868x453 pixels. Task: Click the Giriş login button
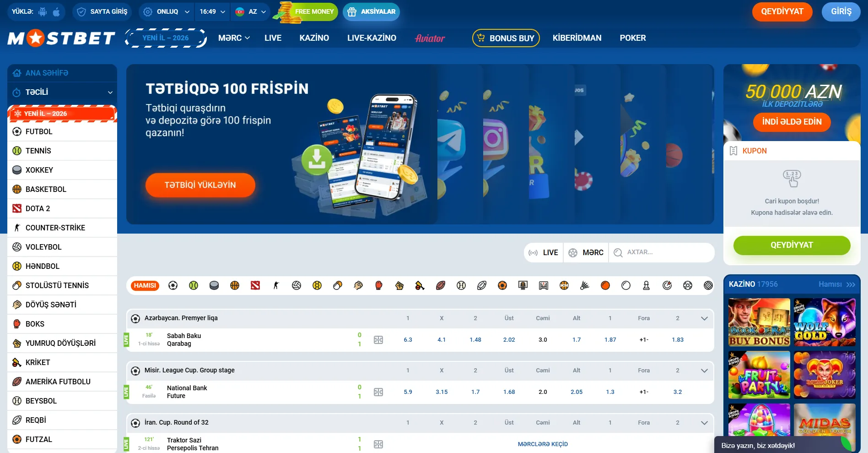(x=841, y=12)
